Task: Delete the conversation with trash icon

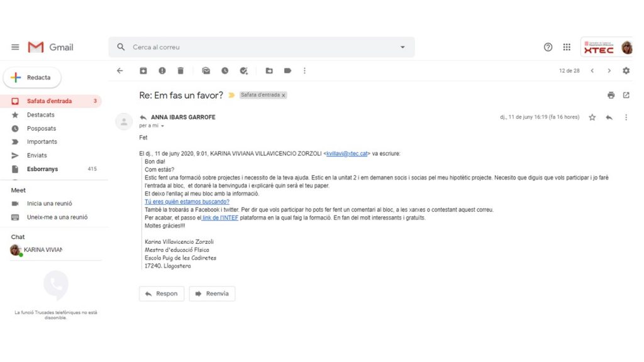Action: (180, 71)
